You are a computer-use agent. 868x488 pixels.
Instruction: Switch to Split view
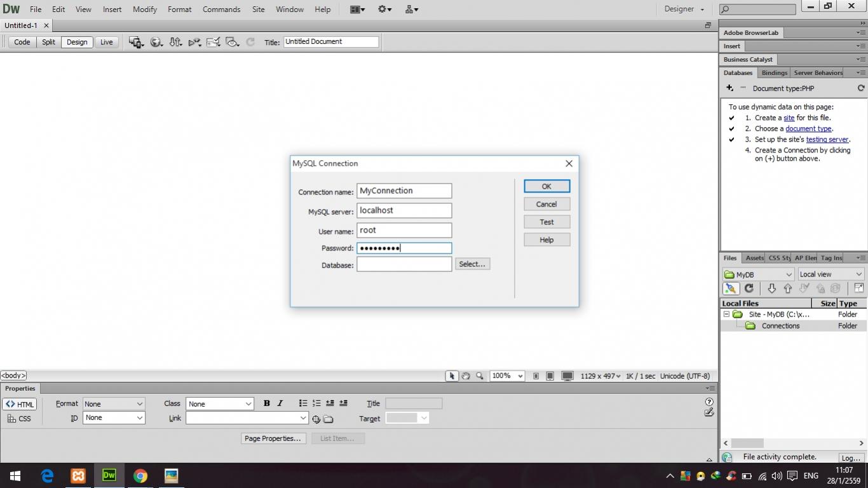pyautogui.click(x=49, y=42)
